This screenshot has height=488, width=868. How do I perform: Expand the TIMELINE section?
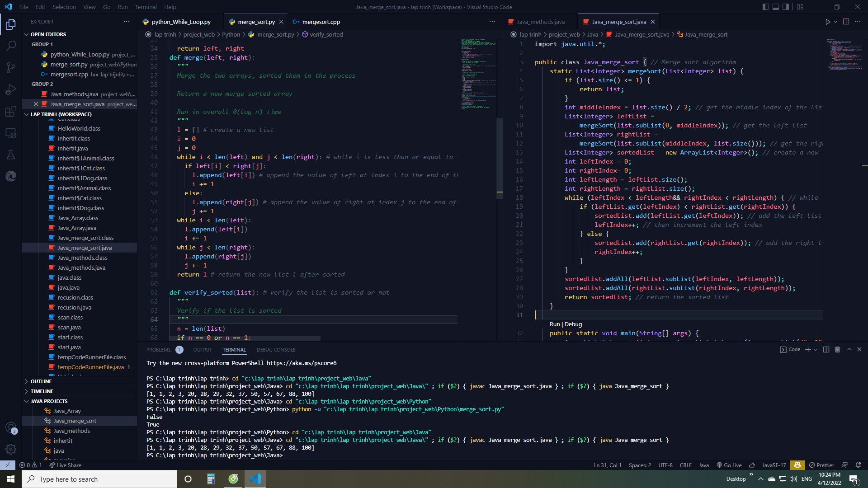click(42, 391)
